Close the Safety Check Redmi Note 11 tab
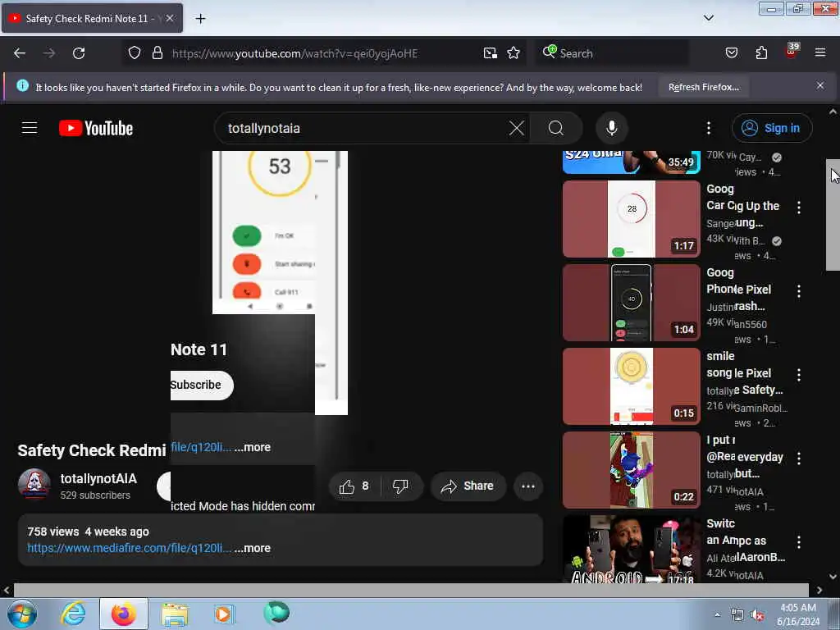 point(169,18)
